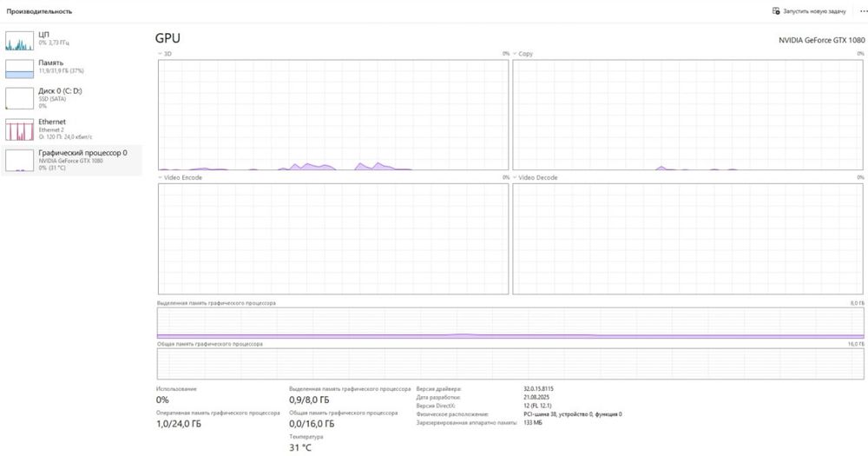
Task: Open the Copy engine graph dropdown
Action: (515, 54)
